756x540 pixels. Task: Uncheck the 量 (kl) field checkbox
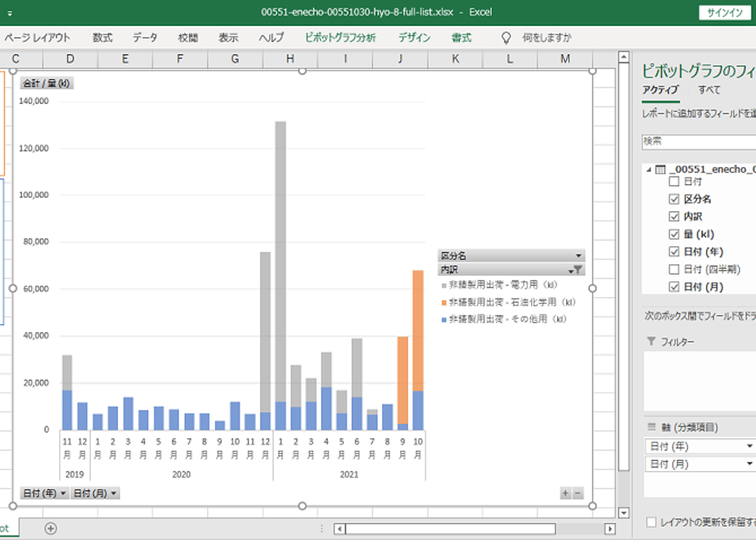pos(674,234)
